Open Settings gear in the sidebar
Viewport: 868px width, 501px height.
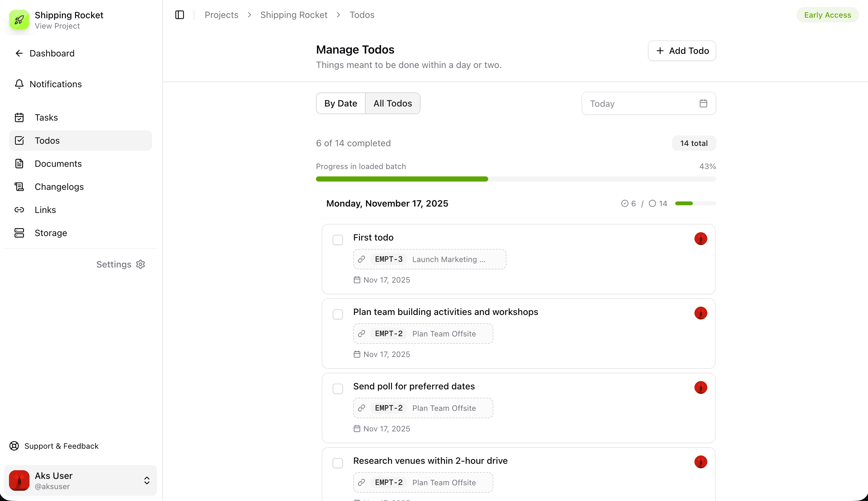pos(140,264)
